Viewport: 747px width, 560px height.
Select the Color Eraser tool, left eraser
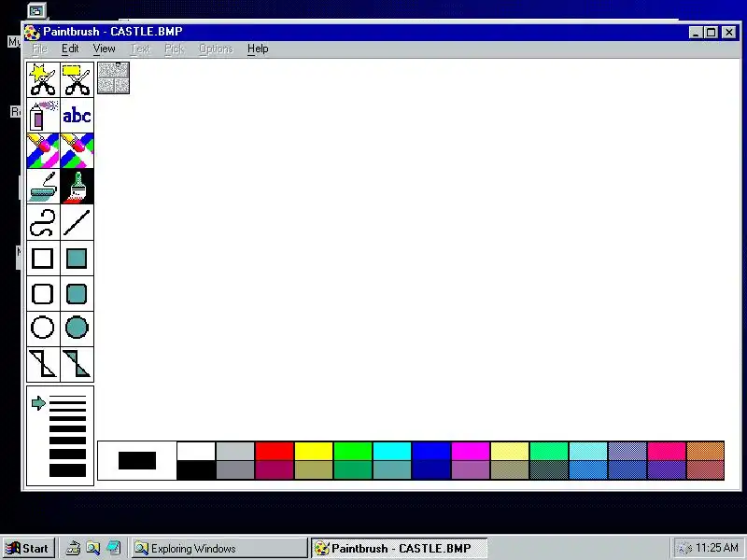click(43, 151)
